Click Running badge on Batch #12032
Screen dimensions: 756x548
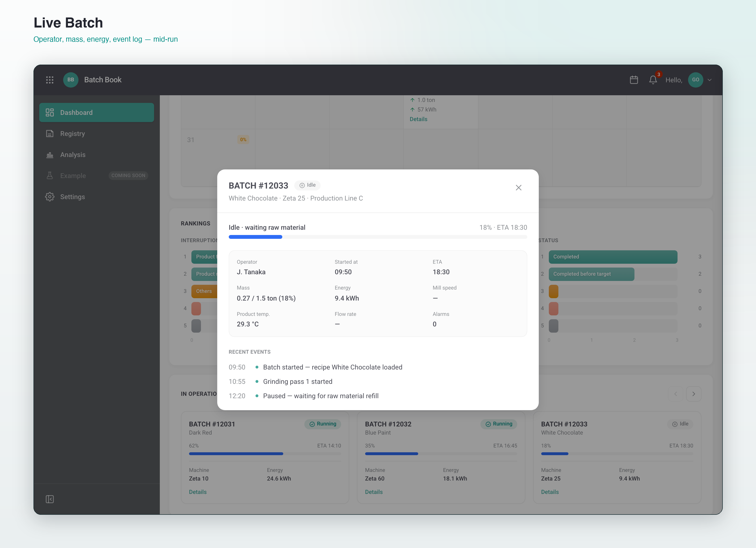pos(499,424)
